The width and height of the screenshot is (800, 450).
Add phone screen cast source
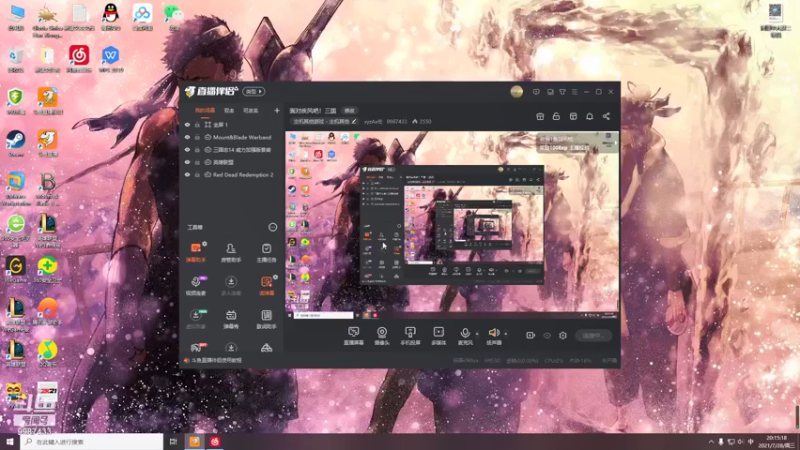[410, 336]
